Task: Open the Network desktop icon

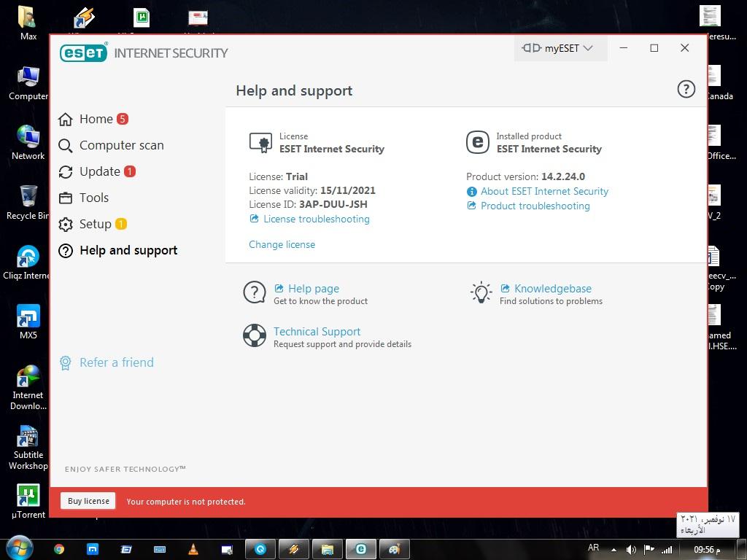Action: click(x=28, y=142)
